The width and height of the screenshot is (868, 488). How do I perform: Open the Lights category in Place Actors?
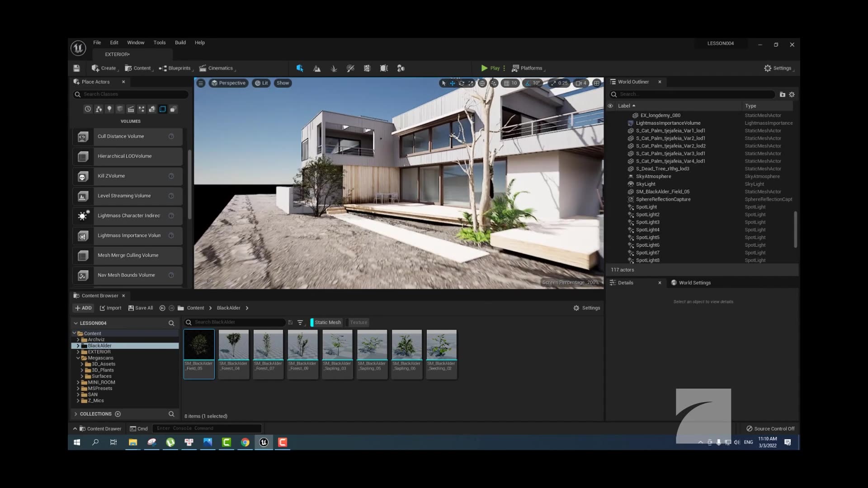point(109,109)
